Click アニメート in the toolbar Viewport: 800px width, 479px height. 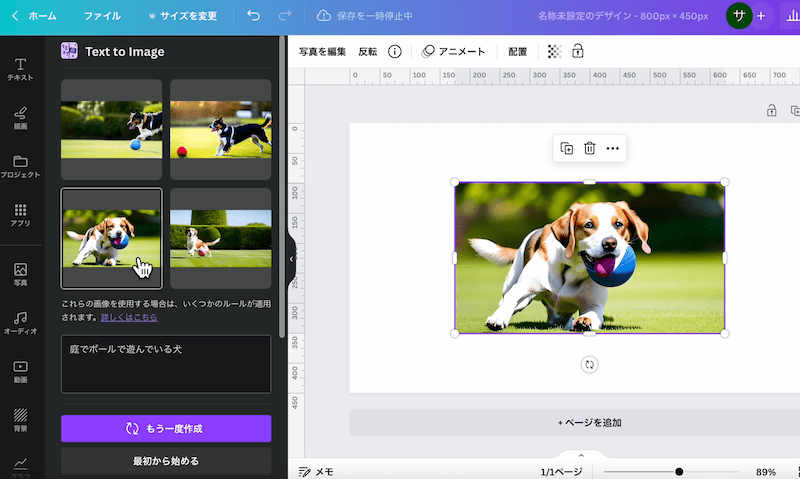click(x=453, y=52)
